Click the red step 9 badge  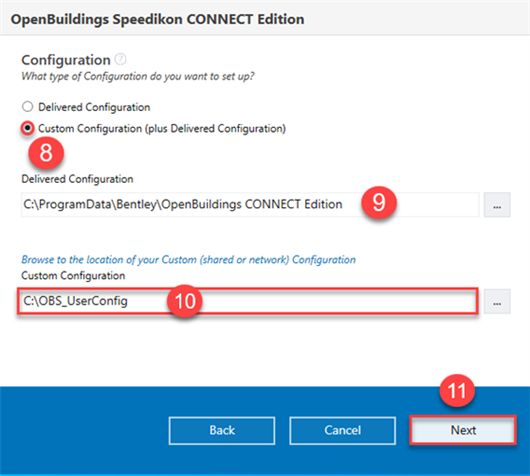379,202
